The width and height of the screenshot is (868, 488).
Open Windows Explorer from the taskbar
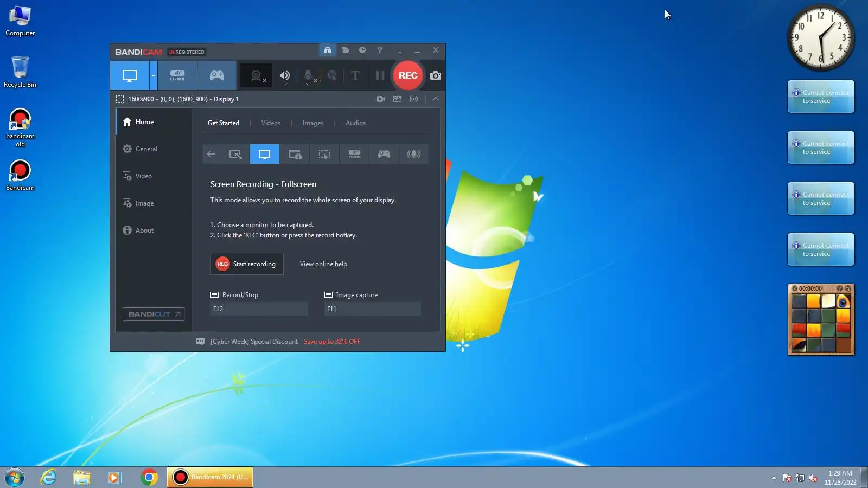pyautogui.click(x=82, y=477)
